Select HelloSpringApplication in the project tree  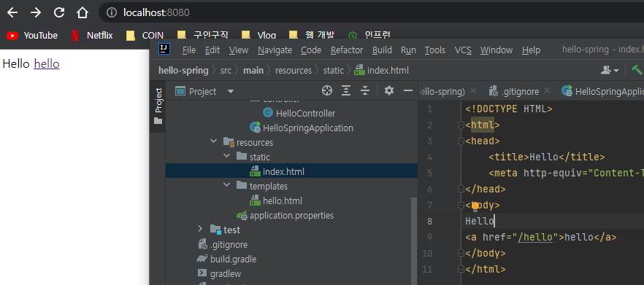point(301,128)
